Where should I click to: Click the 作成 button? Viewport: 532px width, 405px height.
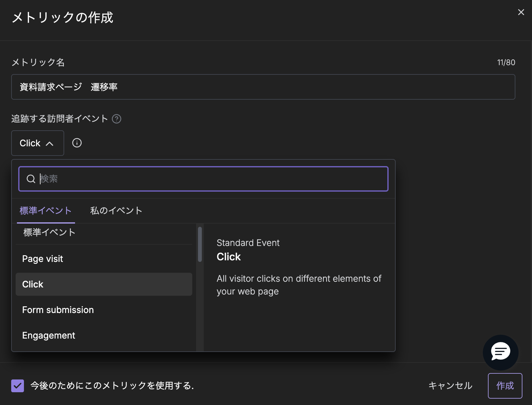pyautogui.click(x=505, y=386)
